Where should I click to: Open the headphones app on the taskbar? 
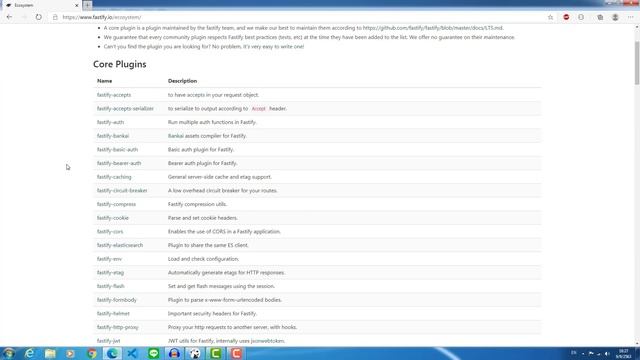[x=174, y=353]
